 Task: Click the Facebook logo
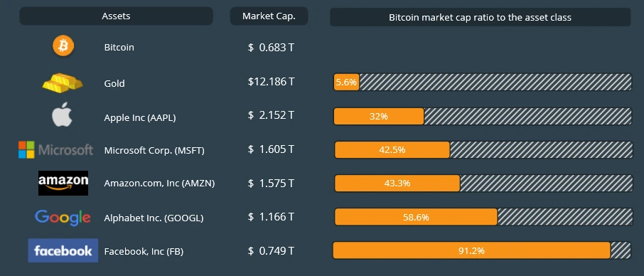point(63,250)
